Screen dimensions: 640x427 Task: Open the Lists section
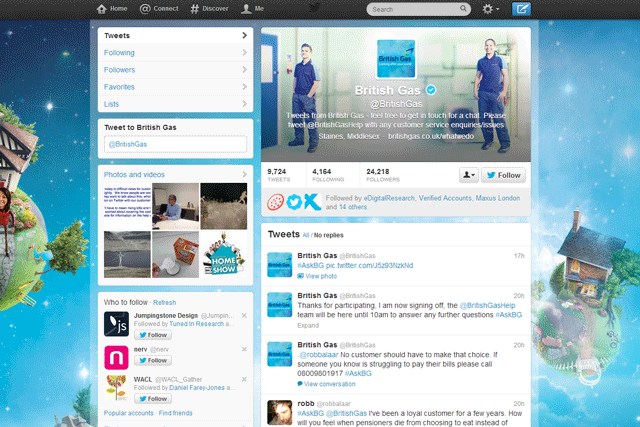176,104
